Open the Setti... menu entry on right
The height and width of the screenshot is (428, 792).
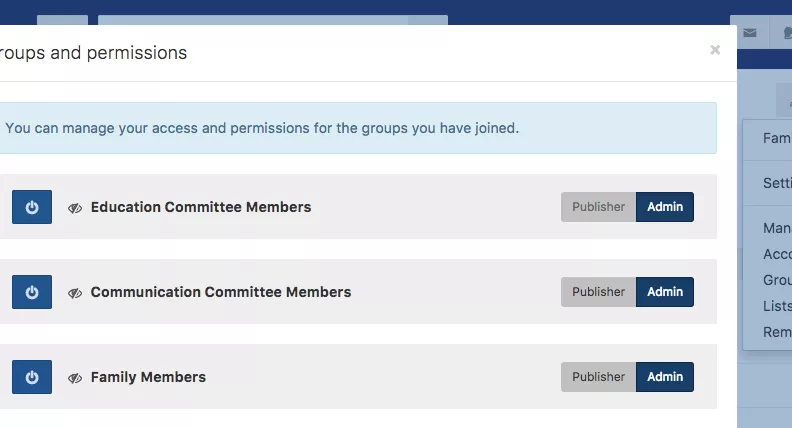(777, 183)
